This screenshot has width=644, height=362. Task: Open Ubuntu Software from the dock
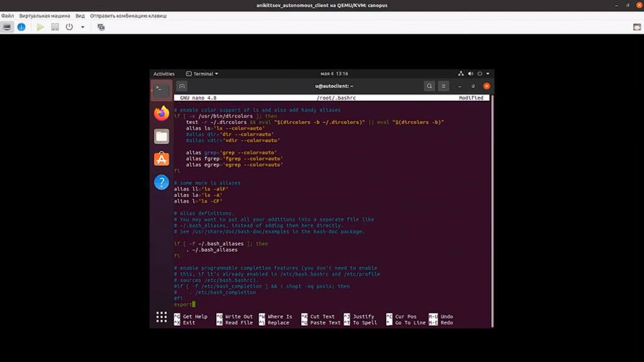pos(162,159)
